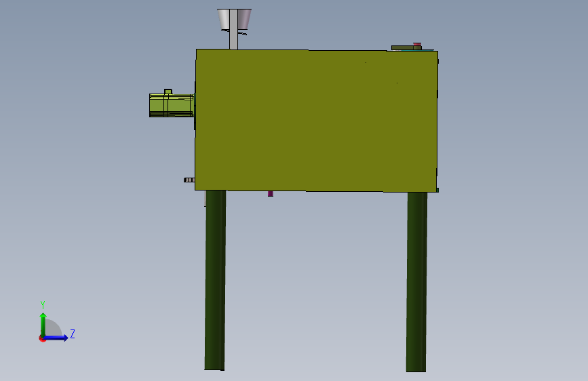The image size is (588, 381).
Task: Select the funnel hopper on top
Action: pyautogui.click(x=234, y=19)
